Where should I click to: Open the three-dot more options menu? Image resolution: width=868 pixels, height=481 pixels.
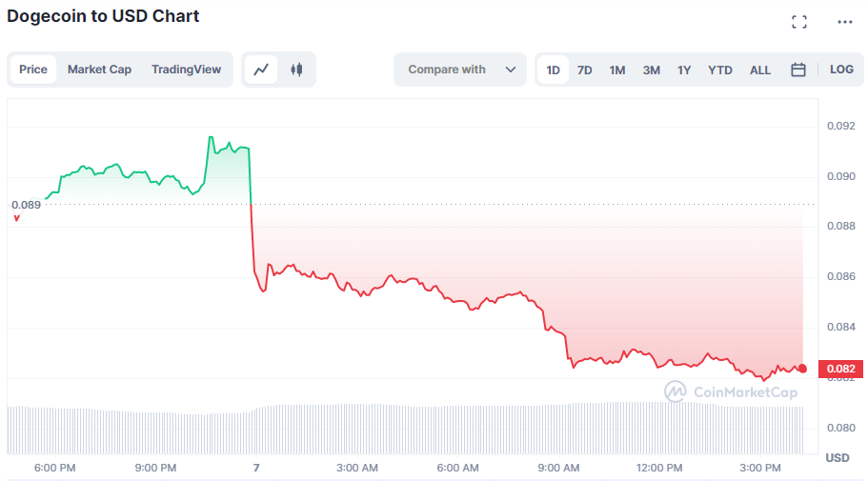pos(845,22)
